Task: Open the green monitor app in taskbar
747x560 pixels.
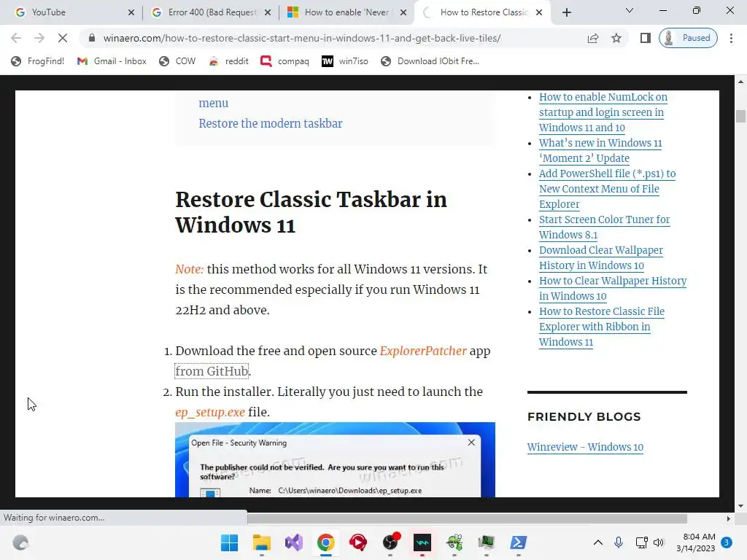Action: pos(487,542)
